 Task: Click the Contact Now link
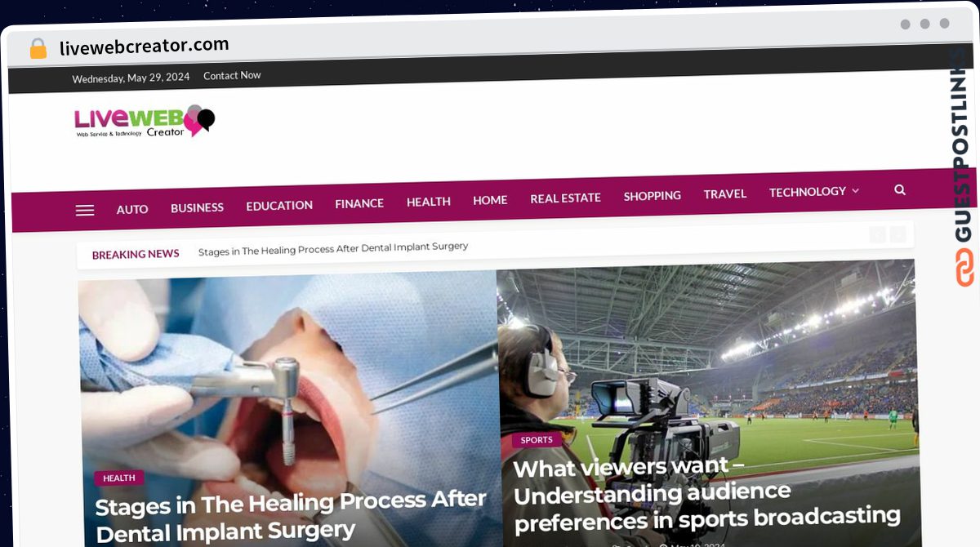pos(232,75)
